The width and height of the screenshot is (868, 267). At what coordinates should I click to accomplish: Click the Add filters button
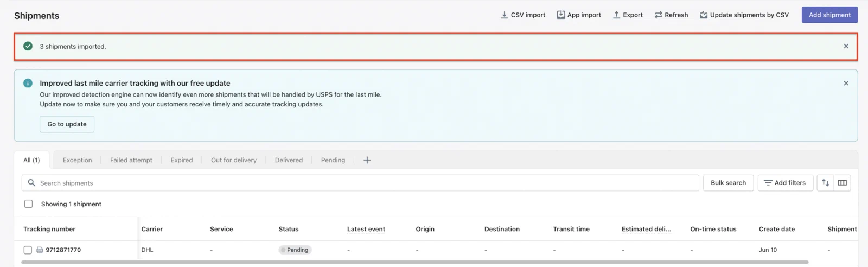click(785, 183)
